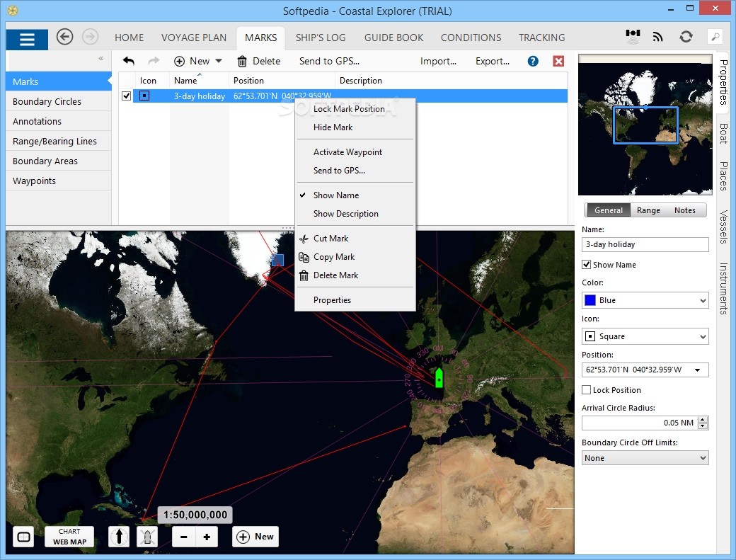
Task: Uncheck the 3-day holiday row checkbox
Action: click(x=126, y=96)
